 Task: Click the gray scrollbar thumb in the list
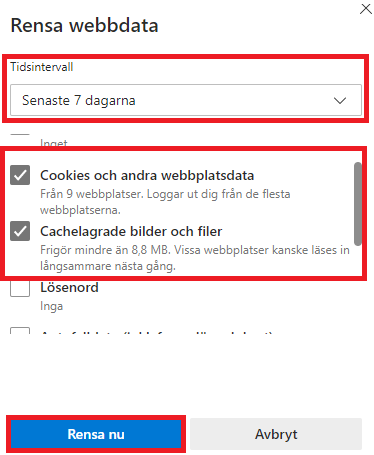point(358,204)
